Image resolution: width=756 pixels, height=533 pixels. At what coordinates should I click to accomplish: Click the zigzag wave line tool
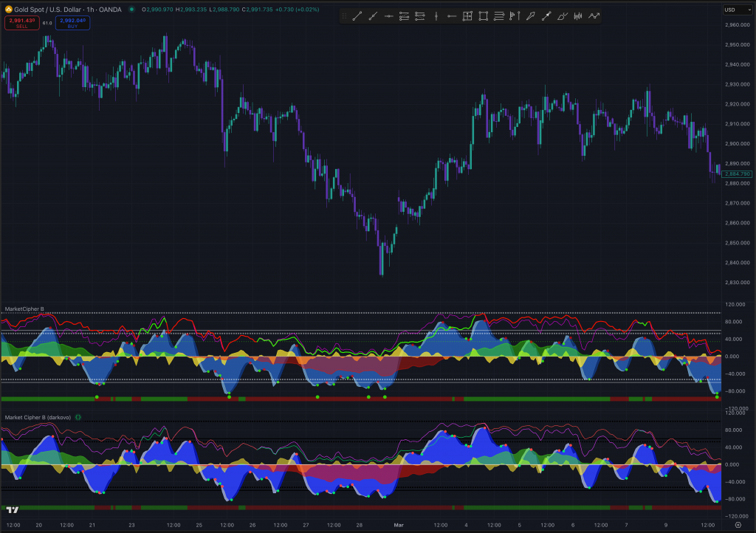click(594, 16)
